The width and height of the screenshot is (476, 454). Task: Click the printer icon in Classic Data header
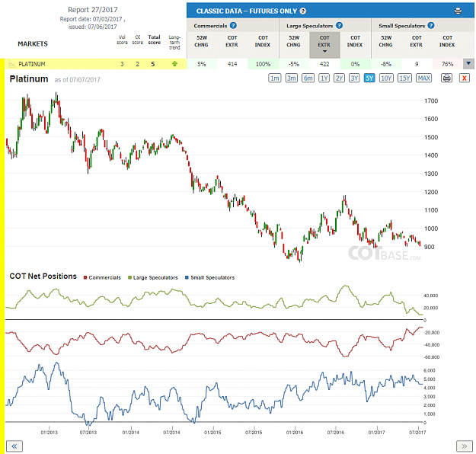pyautogui.click(x=458, y=11)
